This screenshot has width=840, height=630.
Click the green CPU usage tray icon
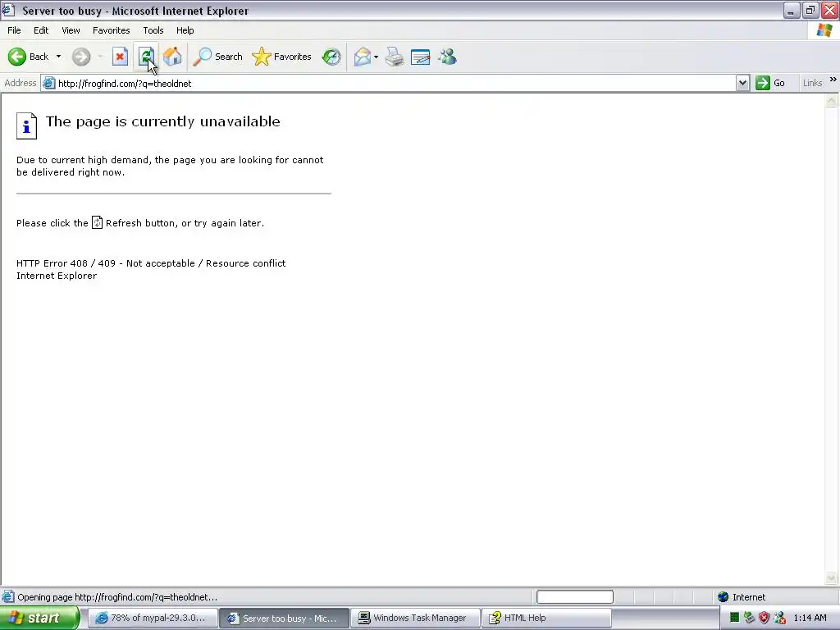(734, 618)
